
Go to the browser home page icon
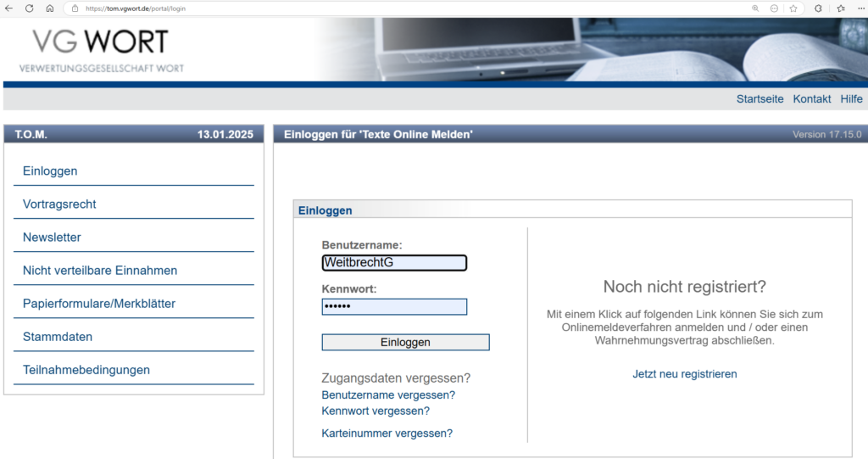pyautogui.click(x=49, y=8)
